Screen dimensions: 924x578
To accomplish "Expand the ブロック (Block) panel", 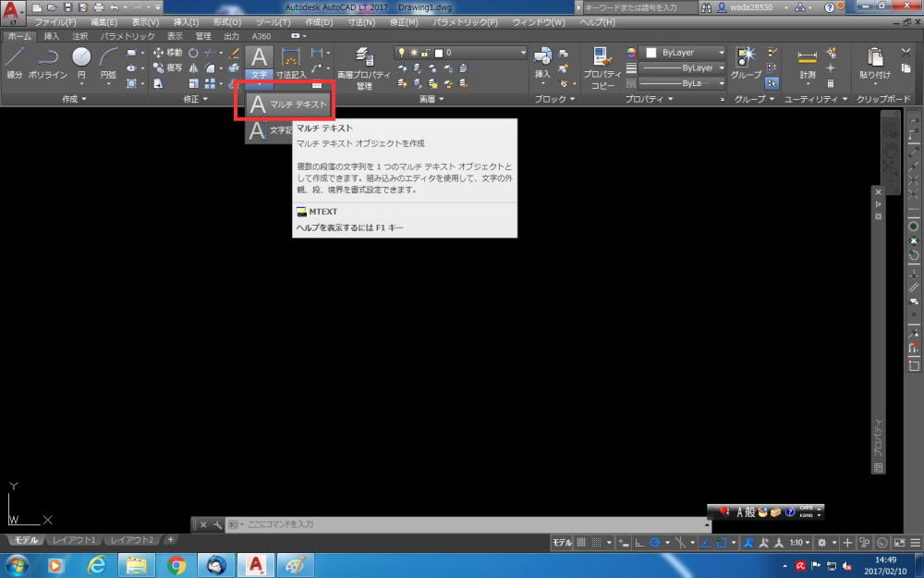I will tap(554, 99).
